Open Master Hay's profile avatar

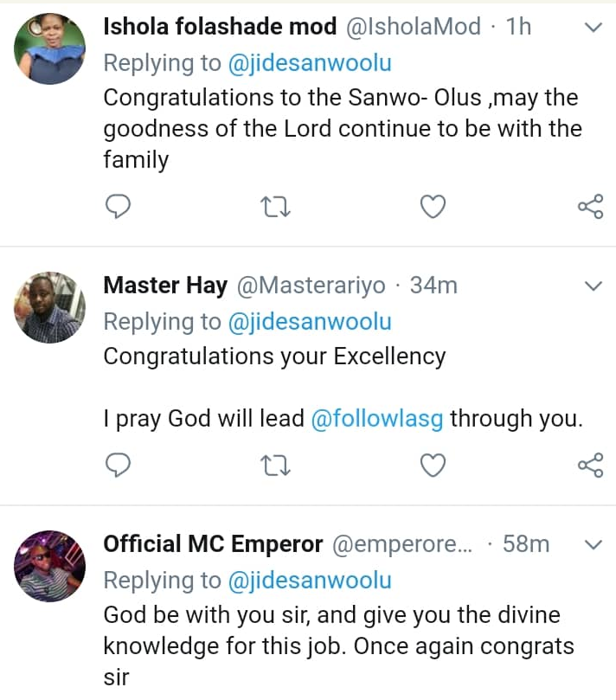point(50,308)
